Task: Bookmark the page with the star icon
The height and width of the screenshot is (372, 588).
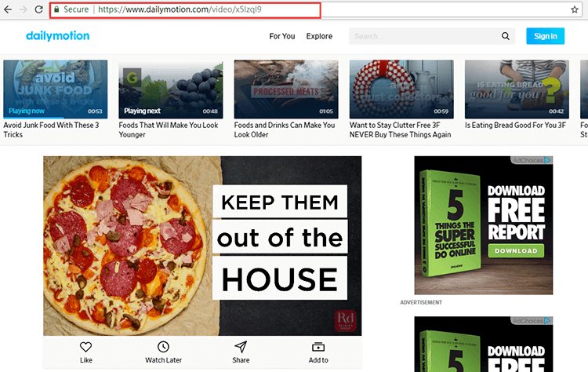Action: point(575,9)
